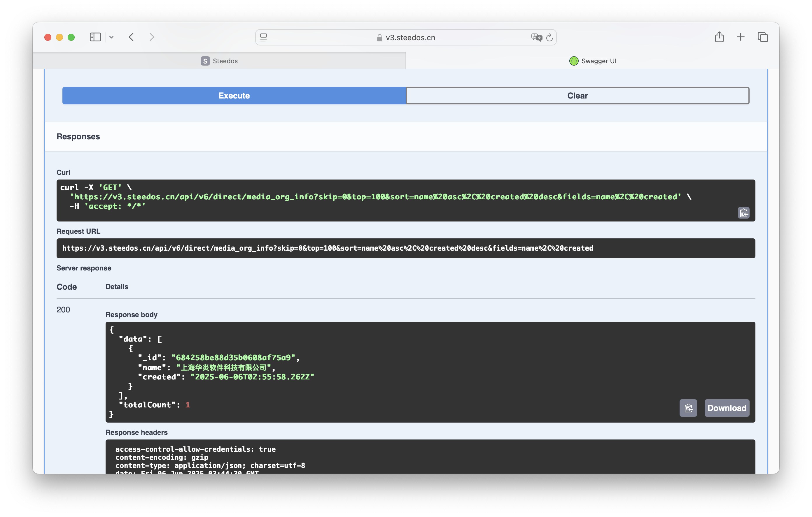
Task: Click the v3.steedos.cn address field
Action: [x=406, y=37]
